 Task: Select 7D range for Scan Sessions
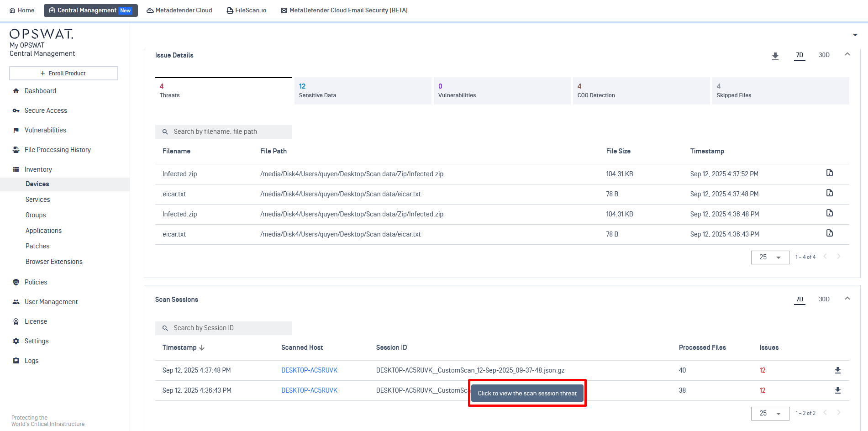[x=800, y=300]
